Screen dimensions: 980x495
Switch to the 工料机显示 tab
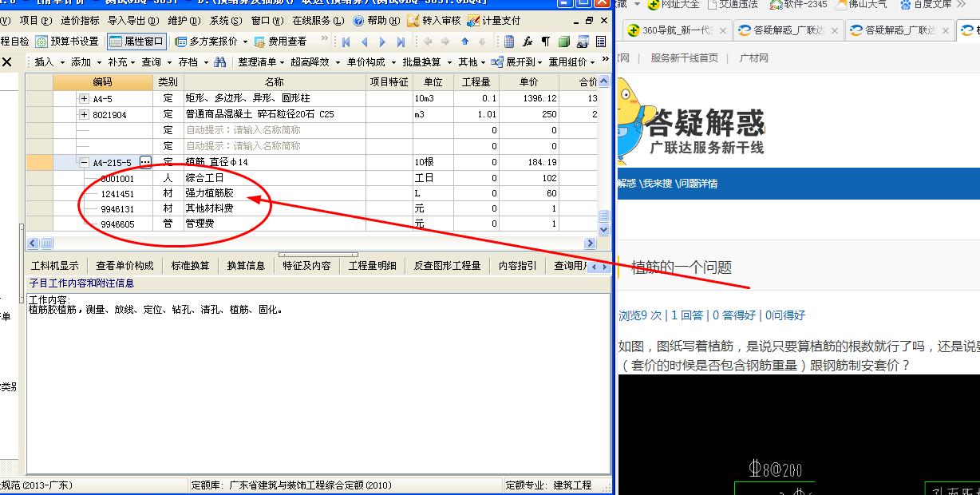[54, 265]
